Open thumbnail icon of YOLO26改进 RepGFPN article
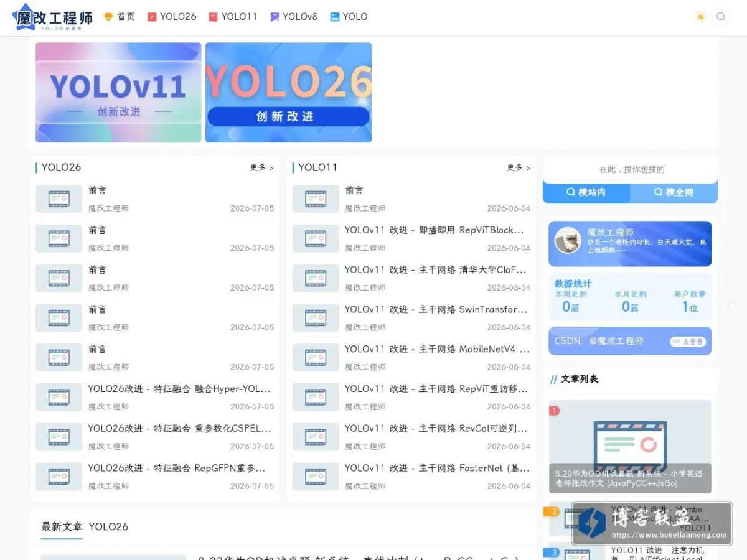Viewport: 747px width, 560px height. [x=59, y=477]
